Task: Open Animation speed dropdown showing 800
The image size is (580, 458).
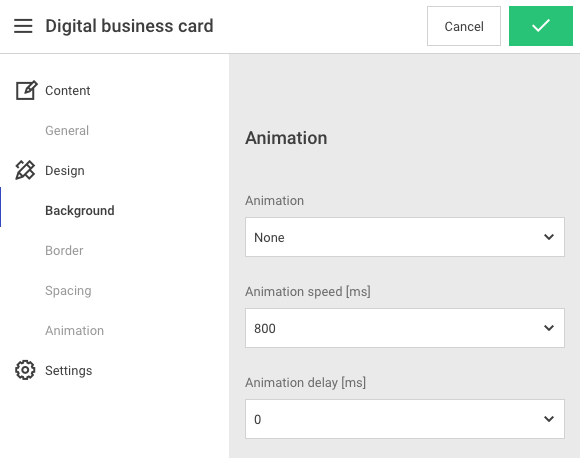Action: (x=405, y=328)
